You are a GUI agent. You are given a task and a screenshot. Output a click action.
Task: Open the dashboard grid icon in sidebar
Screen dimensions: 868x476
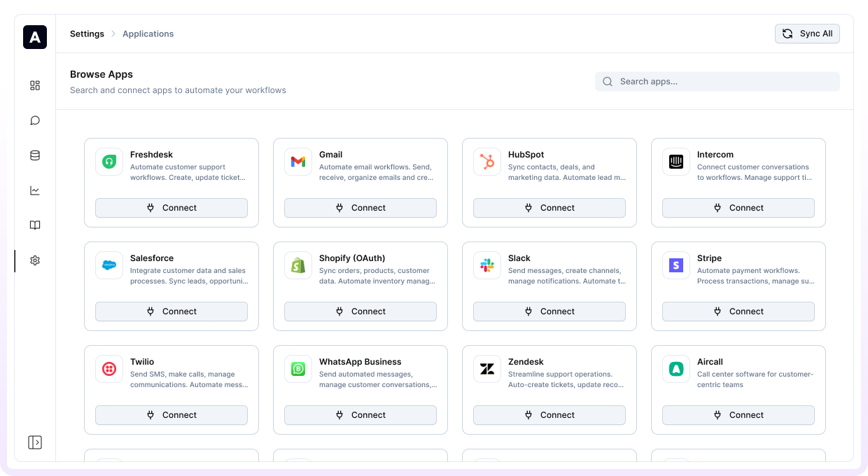coord(35,85)
